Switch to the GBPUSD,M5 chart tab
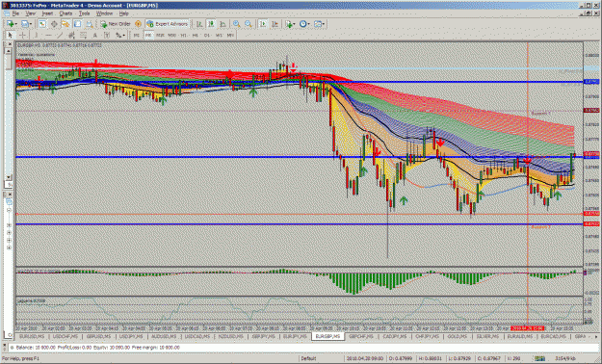602x364 pixels. pos(98,336)
